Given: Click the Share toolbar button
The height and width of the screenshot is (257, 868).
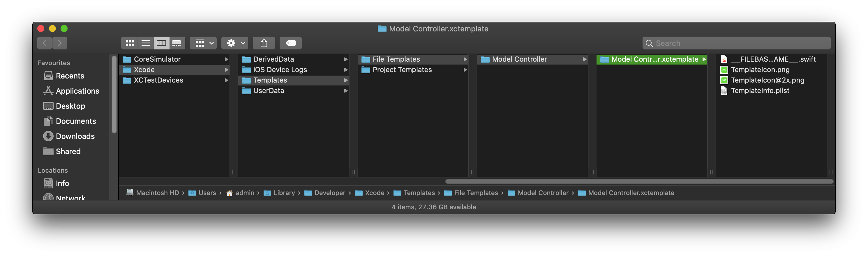Looking at the screenshot, I should click(264, 43).
